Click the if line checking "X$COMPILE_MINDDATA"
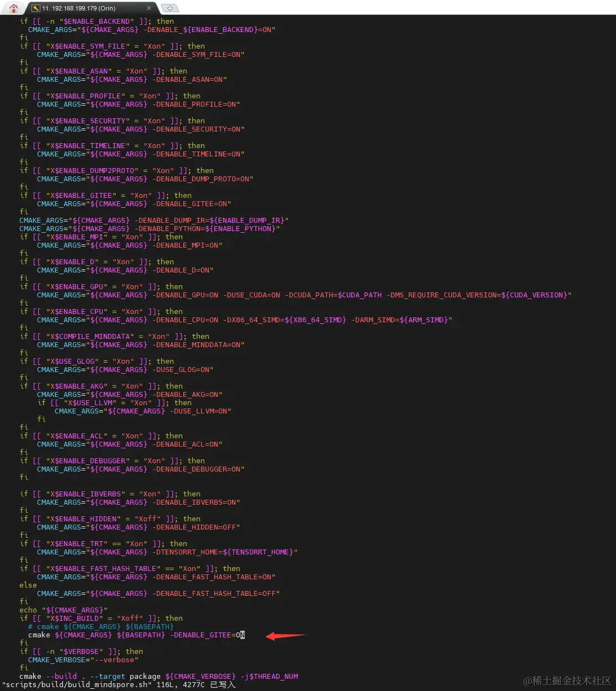This screenshot has width=616, height=691. [x=114, y=337]
